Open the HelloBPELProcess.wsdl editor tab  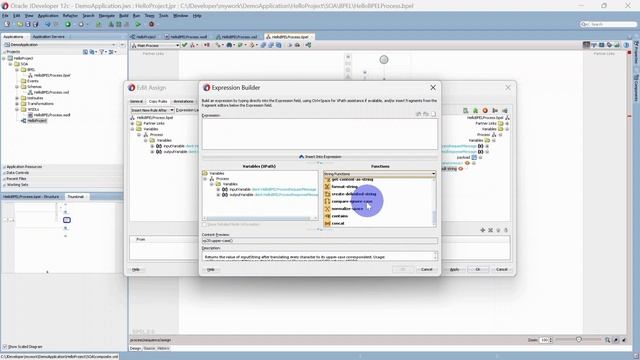coord(188,37)
